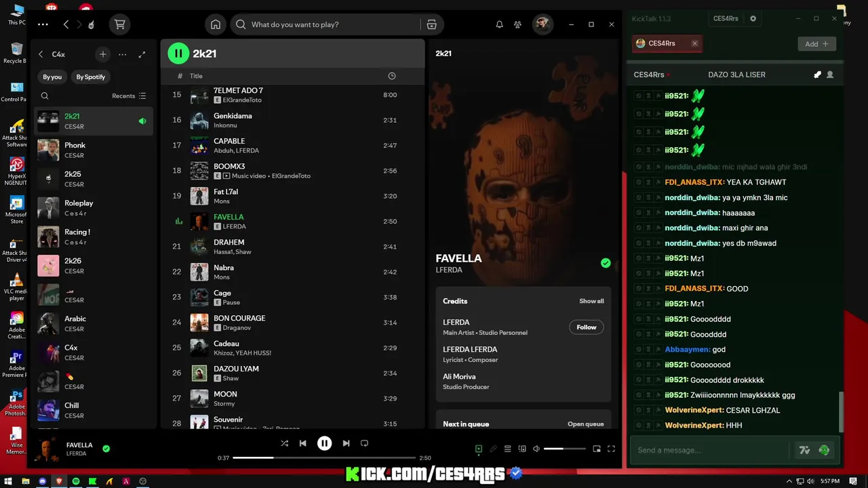Open the Spotify marketplace cart icon

pyautogui.click(x=120, y=24)
